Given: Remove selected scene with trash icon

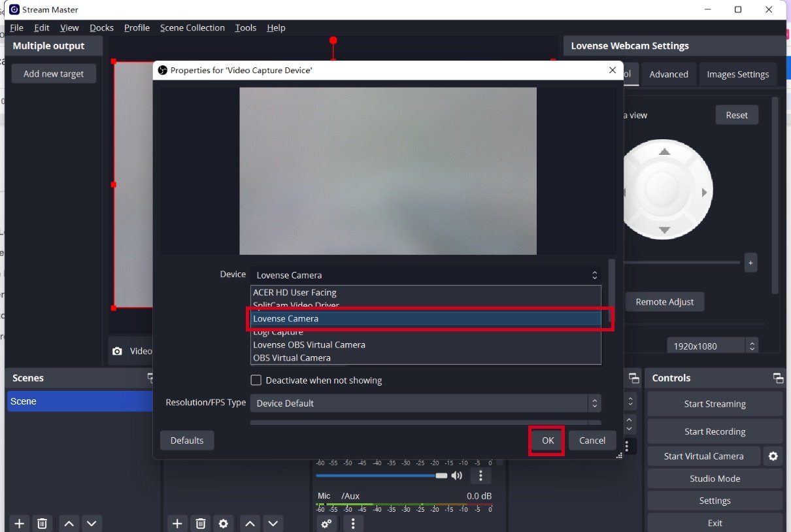Looking at the screenshot, I should click(42, 524).
